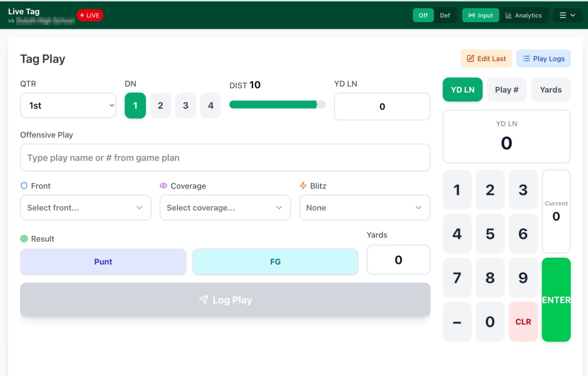This screenshot has height=376, width=588.
Task: Switch keypad mode to Yards
Action: point(551,89)
